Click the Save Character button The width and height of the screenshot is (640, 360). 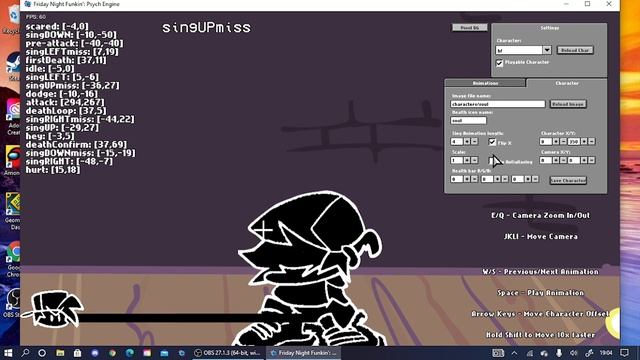(x=568, y=180)
